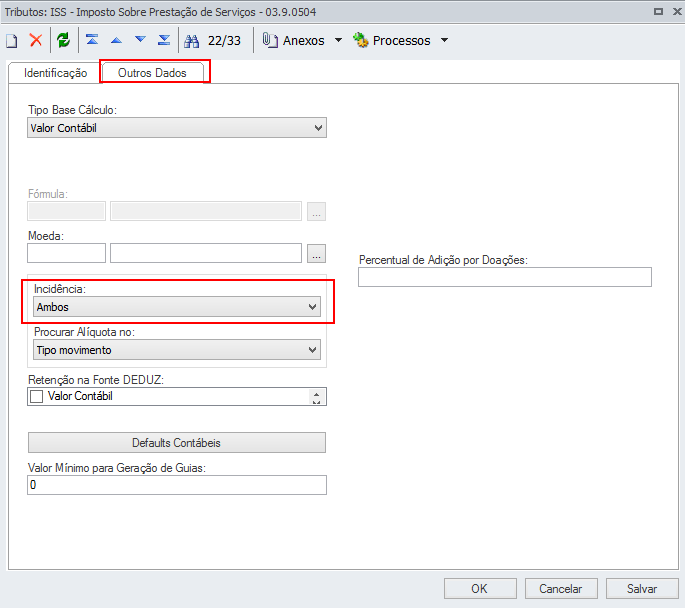
Task: Open the Anexos dropdown arrow
Action: click(x=338, y=40)
